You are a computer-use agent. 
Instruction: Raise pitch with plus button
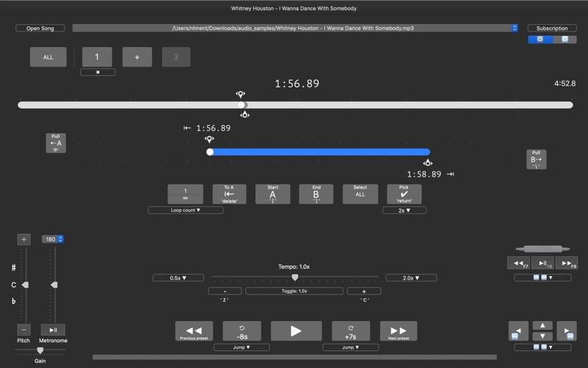(24, 239)
